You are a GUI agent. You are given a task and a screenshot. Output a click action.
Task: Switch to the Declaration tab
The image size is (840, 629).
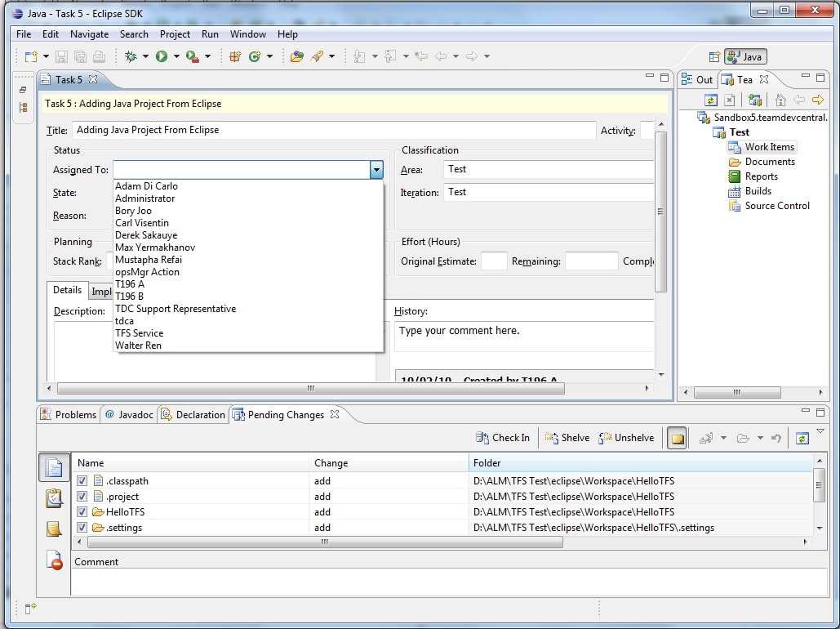click(193, 415)
